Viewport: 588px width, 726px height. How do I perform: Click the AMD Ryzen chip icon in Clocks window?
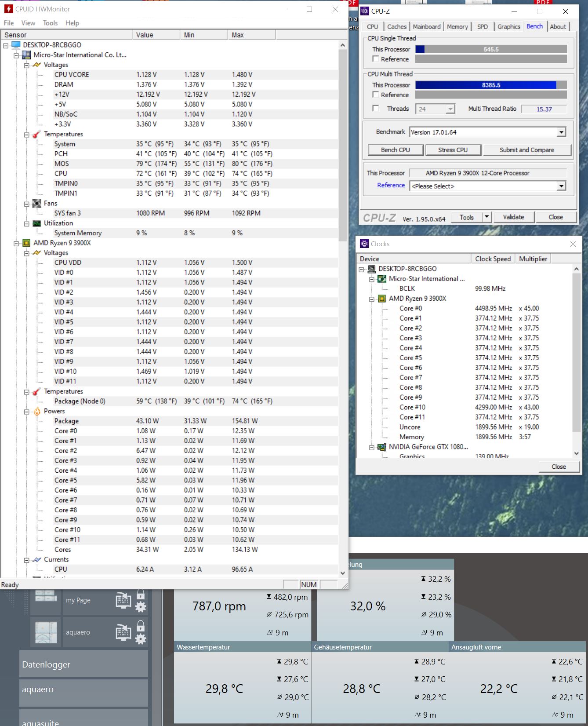click(x=382, y=299)
